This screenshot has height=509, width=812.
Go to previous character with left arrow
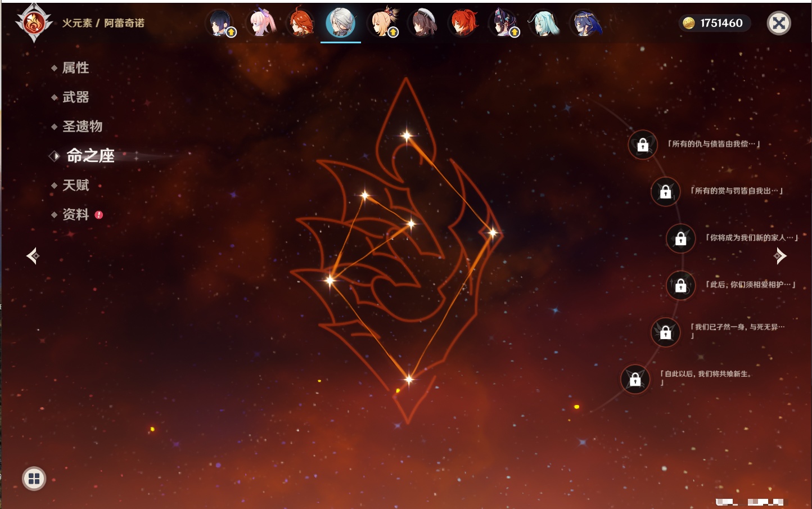pos(33,256)
